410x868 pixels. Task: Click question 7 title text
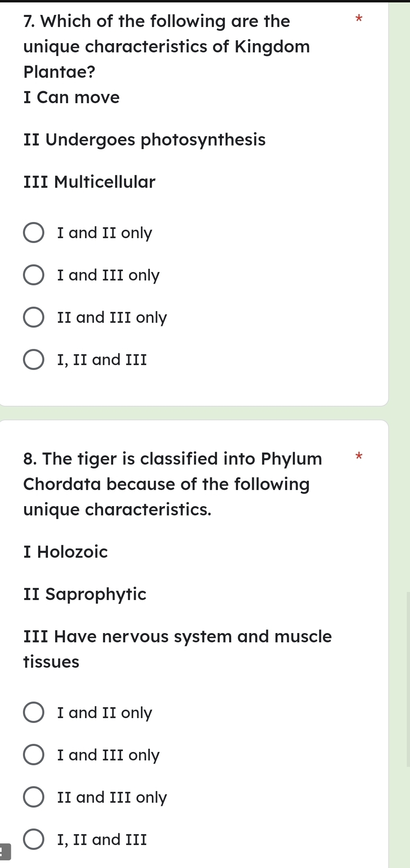tap(161, 46)
